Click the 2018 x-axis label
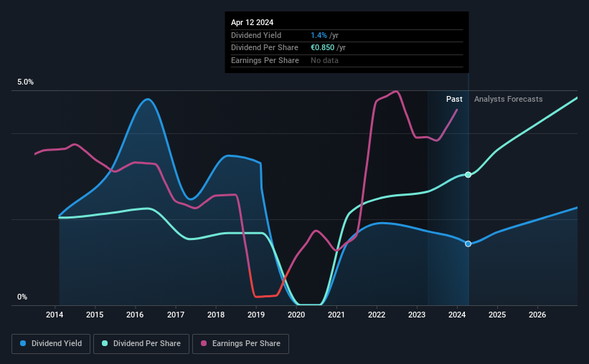The height and width of the screenshot is (364, 589). tap(216, 315)
